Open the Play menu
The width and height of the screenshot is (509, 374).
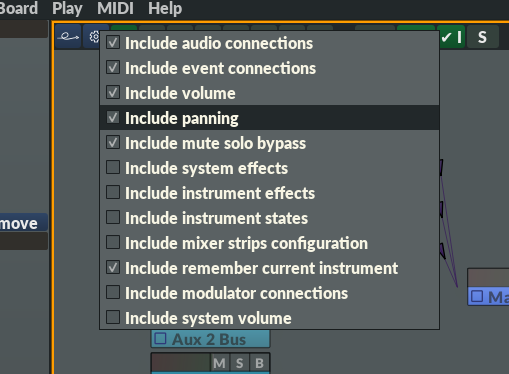coord(67,8)
